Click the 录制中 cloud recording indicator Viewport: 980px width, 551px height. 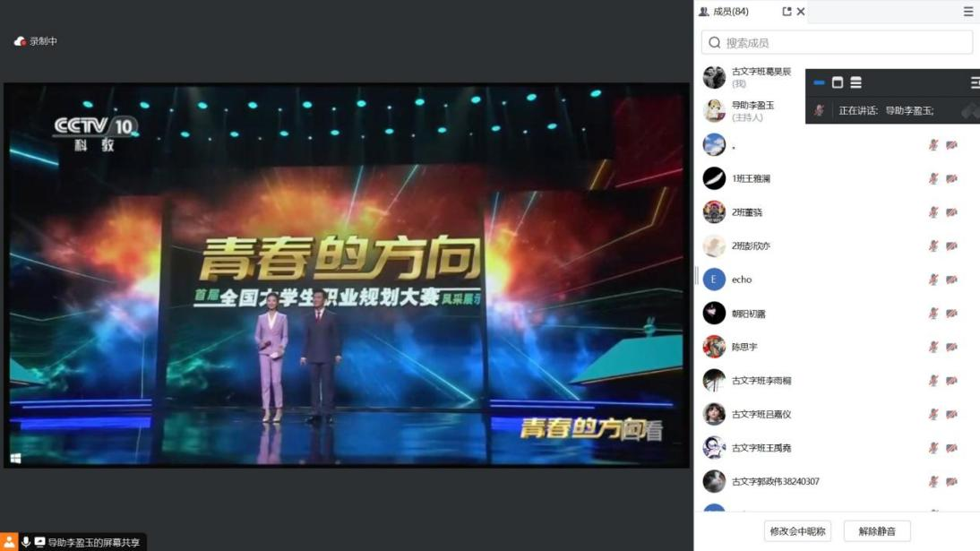point(35,41)
